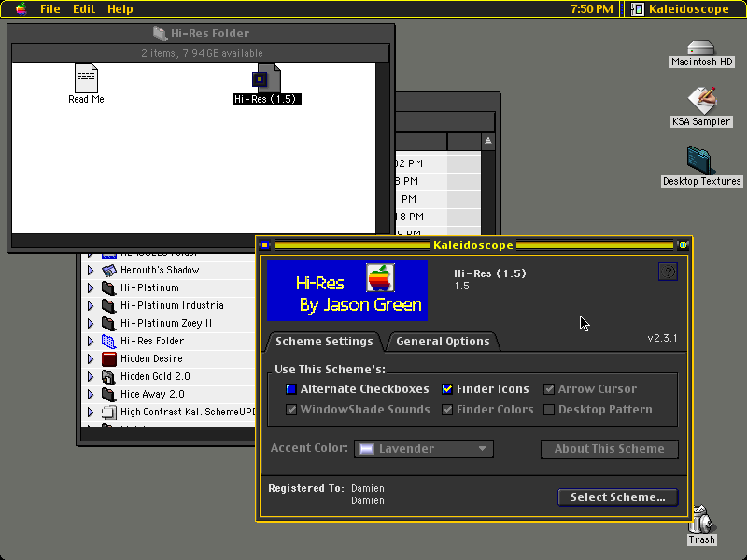This screenshot has height=560, width=747.
Task: Click the Hi-Platinum Zoey II row folder icon
Action: coord(109,323)
